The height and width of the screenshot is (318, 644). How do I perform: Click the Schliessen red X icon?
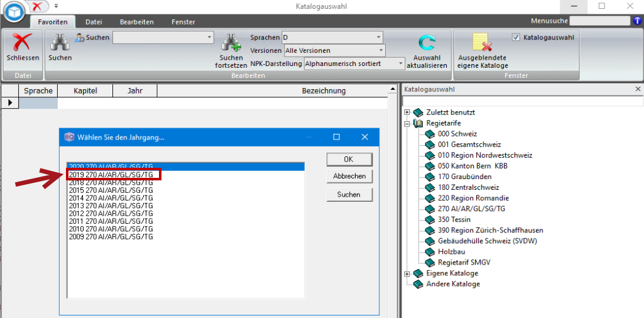[23, 42]
